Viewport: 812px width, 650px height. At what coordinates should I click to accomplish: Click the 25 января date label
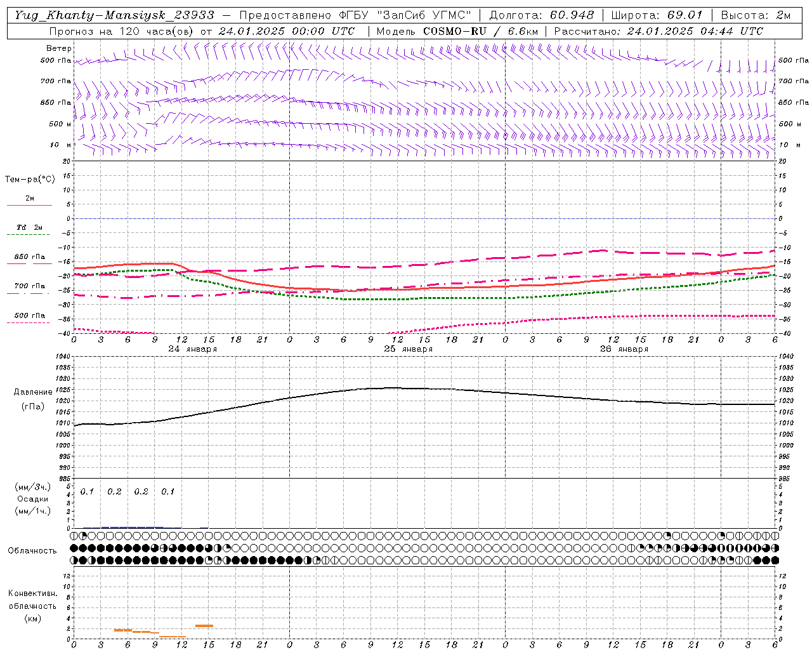coord(409,349)
